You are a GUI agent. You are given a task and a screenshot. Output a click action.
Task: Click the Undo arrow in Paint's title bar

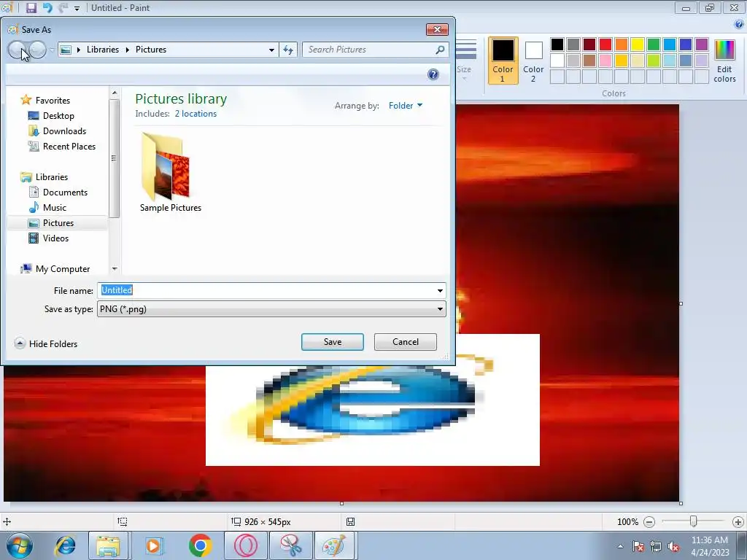(47, 7)
